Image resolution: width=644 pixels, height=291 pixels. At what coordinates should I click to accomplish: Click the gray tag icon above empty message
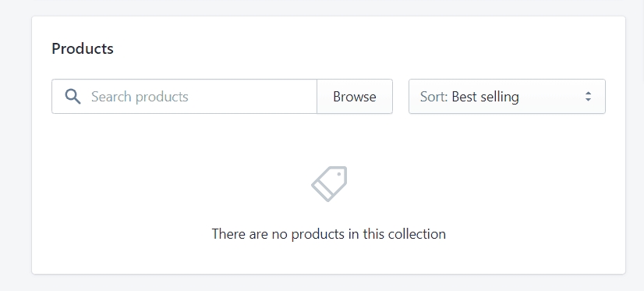(329, 183)
